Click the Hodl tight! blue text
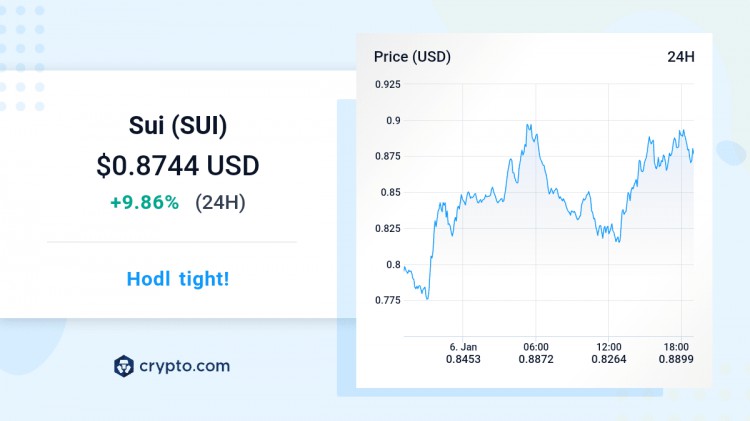Screen dimensions: 750x421 (x=178, y=279)
